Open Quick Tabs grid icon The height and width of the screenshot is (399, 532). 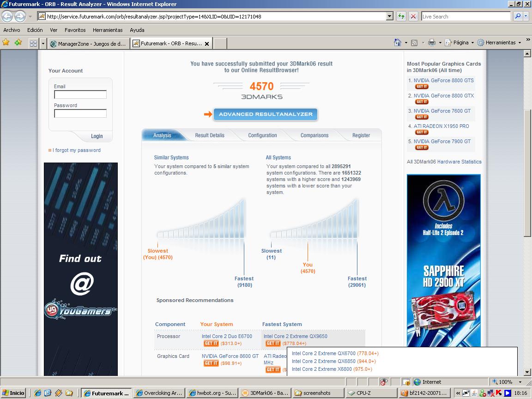coord(33,43)
